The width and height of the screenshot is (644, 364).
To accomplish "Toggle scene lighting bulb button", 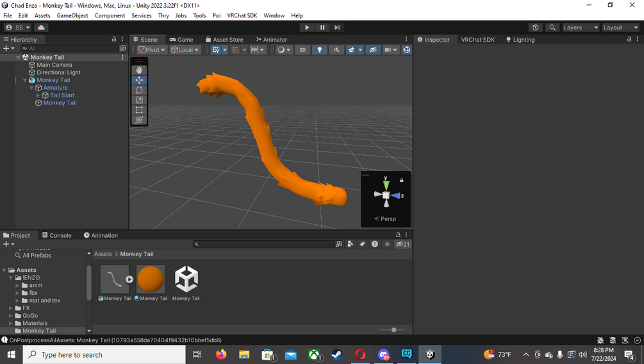I will [x=320, y=50].
